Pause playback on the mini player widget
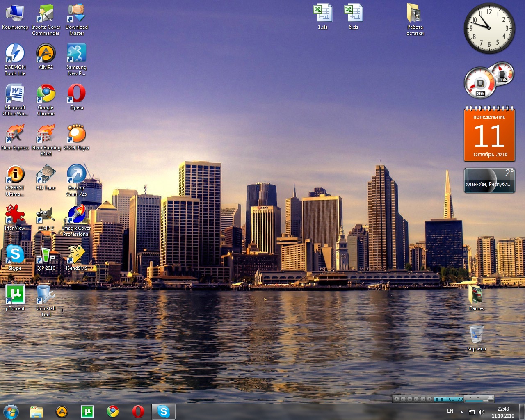Viewport: 525px width, 420px height. tap(403, 399)
